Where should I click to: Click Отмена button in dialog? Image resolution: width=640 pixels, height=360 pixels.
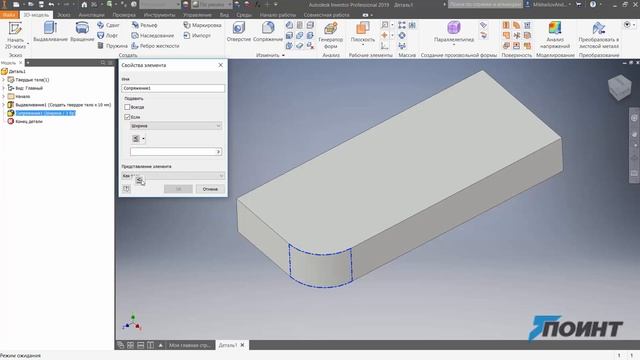point(210,189)
